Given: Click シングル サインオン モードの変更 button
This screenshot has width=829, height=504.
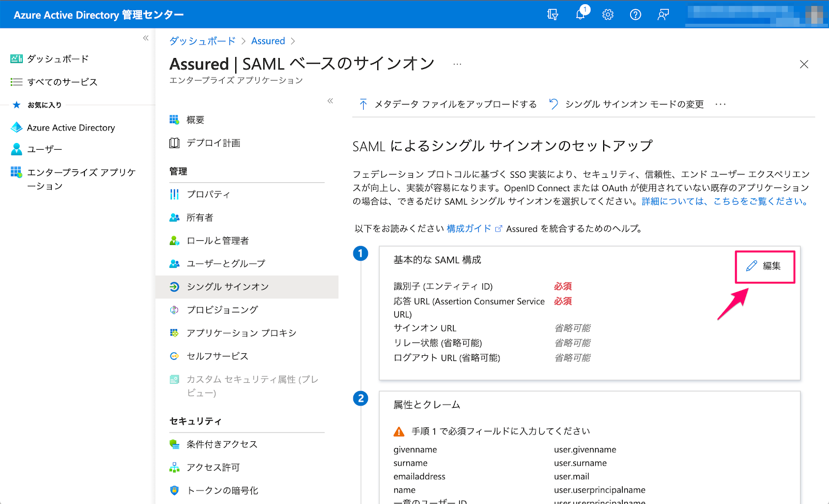Looking at the screenshot, I should click(x=626, y=104).
